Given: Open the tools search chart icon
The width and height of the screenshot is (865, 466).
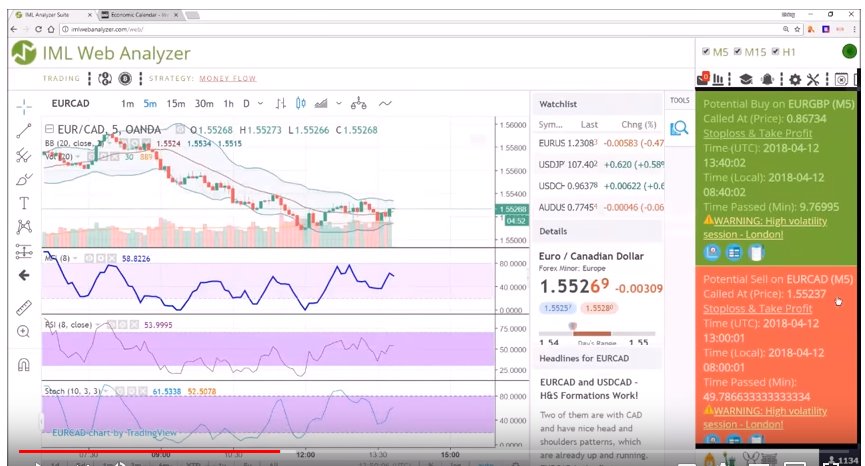Looking at the screenshot, I should click(x=679, y=128).
